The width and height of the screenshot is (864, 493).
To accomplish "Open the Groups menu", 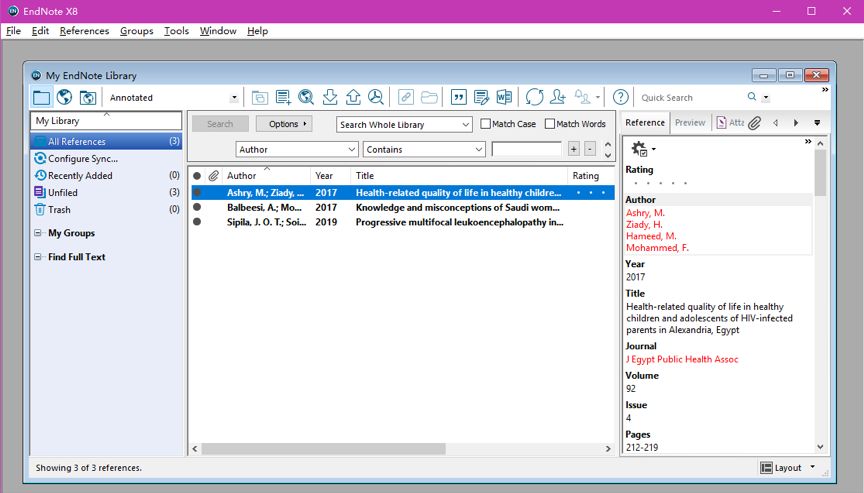I will click(x=137, y=31).
